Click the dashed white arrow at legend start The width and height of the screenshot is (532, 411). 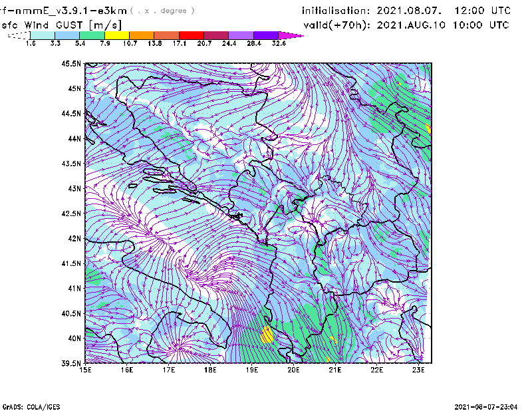click(19, 35)
